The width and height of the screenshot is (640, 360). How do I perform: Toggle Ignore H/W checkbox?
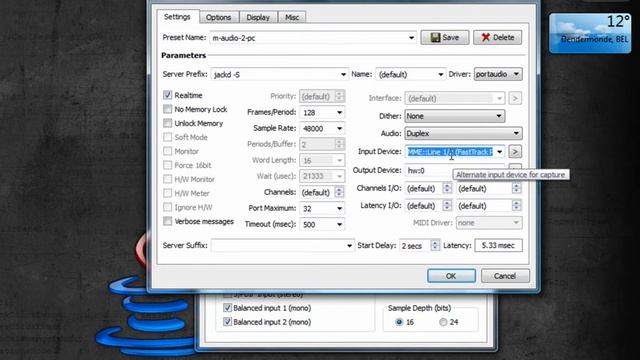pyautogui.click(x=167, y=207)
